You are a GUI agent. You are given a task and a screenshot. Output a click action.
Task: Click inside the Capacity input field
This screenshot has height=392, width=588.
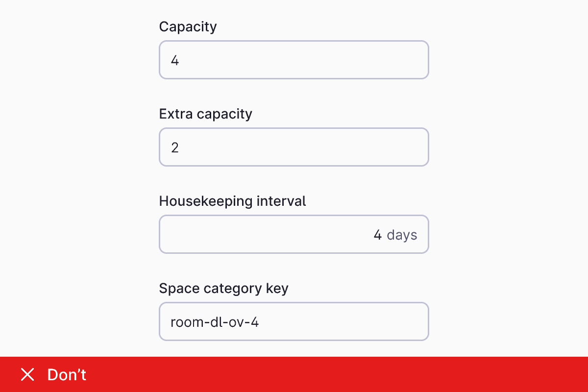tap(294, 59)
